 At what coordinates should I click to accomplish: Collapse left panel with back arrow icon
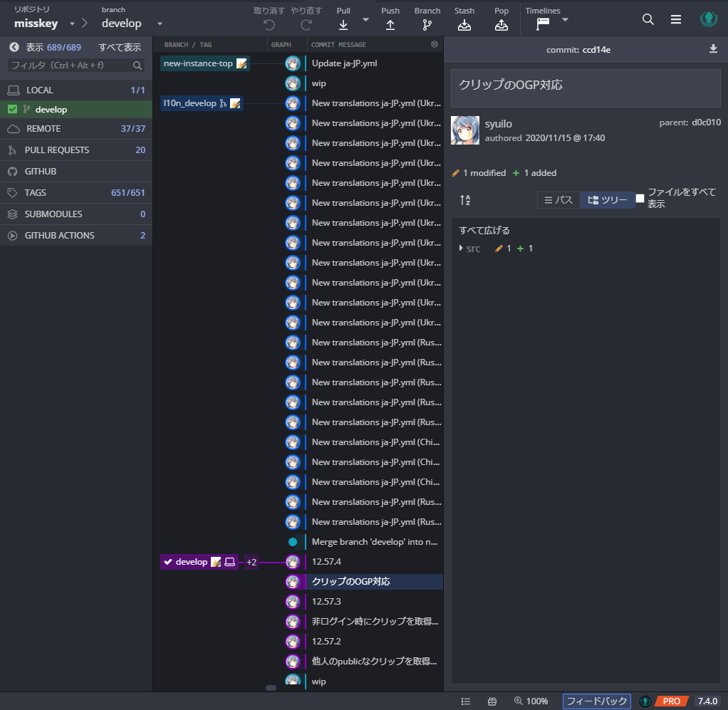14,47
